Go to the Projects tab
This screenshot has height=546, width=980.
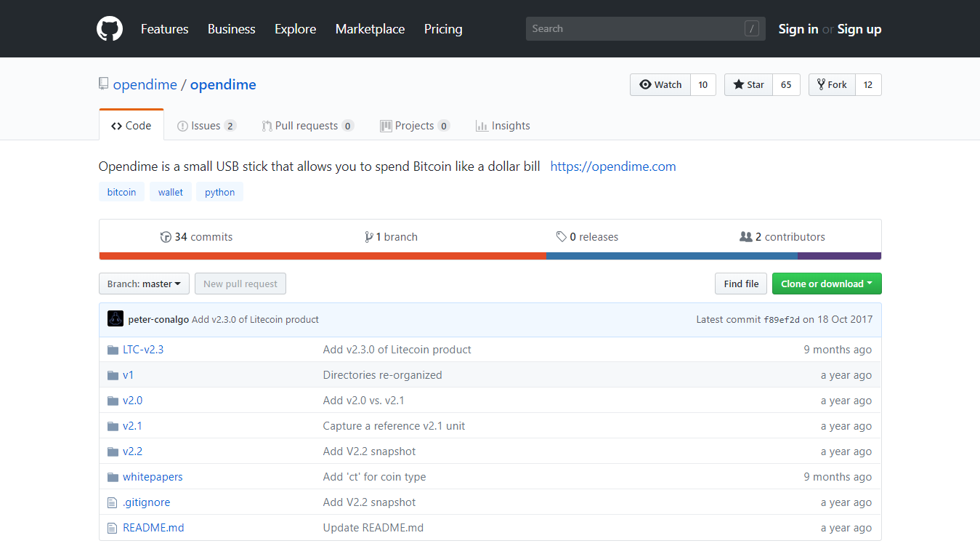pos(415,126)
